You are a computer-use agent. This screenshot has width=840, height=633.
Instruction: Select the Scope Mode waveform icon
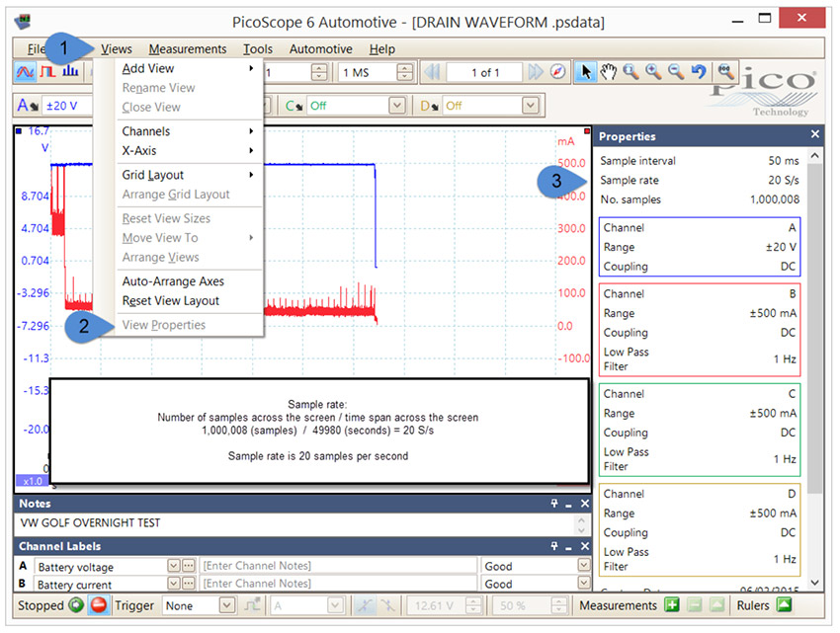pyautogui.click(x=25, y=72)
